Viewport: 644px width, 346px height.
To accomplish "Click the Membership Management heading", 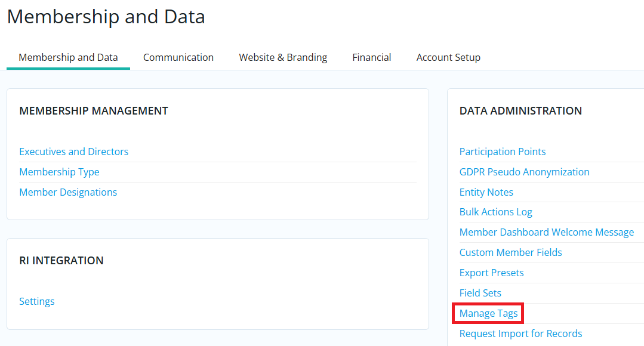I will (94, 111).
